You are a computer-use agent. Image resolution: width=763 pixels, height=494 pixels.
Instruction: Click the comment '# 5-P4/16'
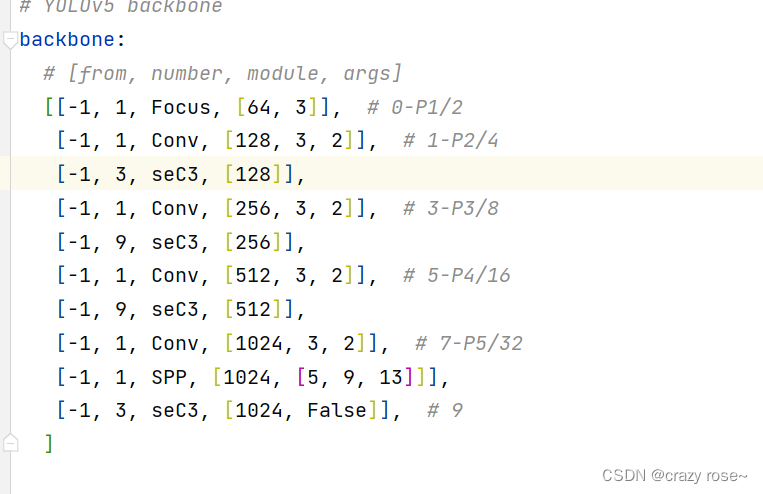pos(456,275)
